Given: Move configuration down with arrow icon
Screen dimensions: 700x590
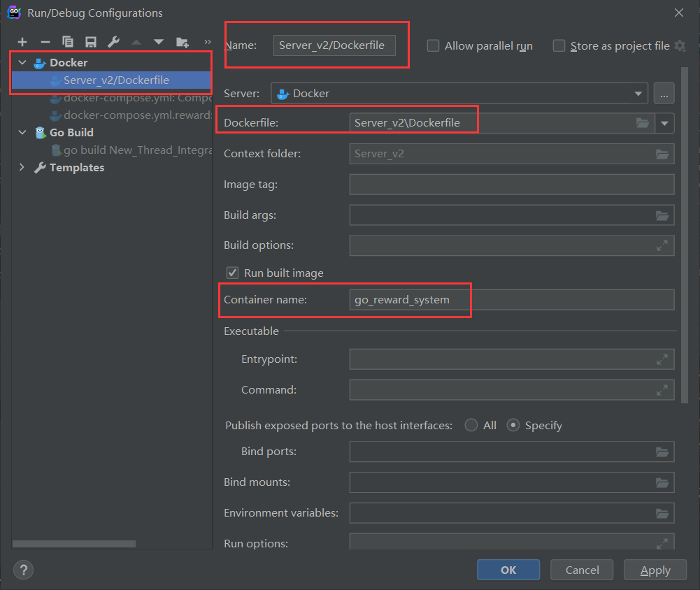Looking at the screenshot, I should (x=159, y=42).
